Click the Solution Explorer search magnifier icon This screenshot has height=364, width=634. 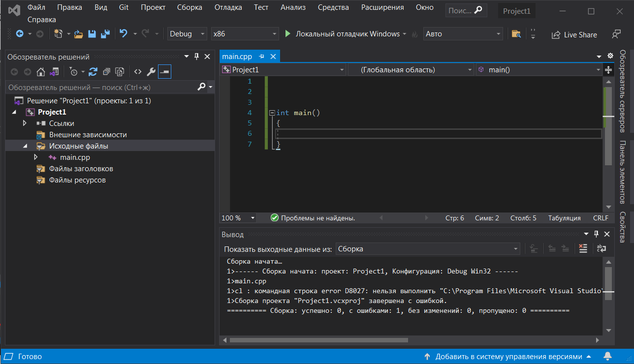tap(202, 87)
